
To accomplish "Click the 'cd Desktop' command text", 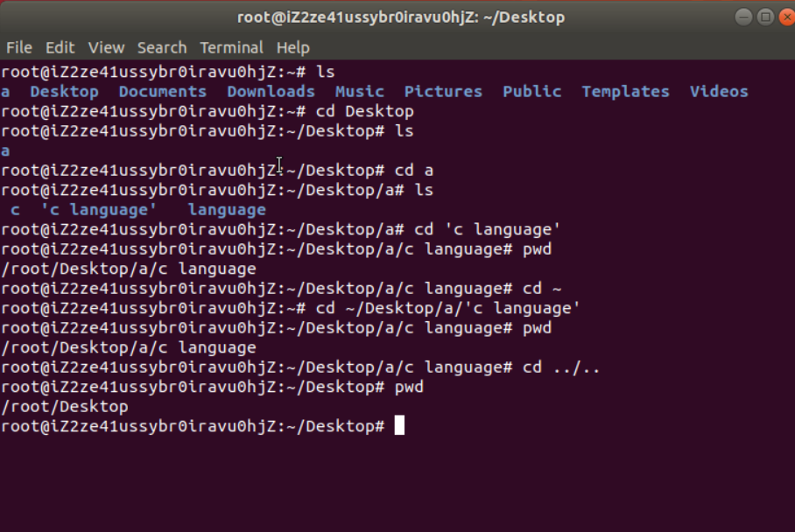I will click(364, 111).
